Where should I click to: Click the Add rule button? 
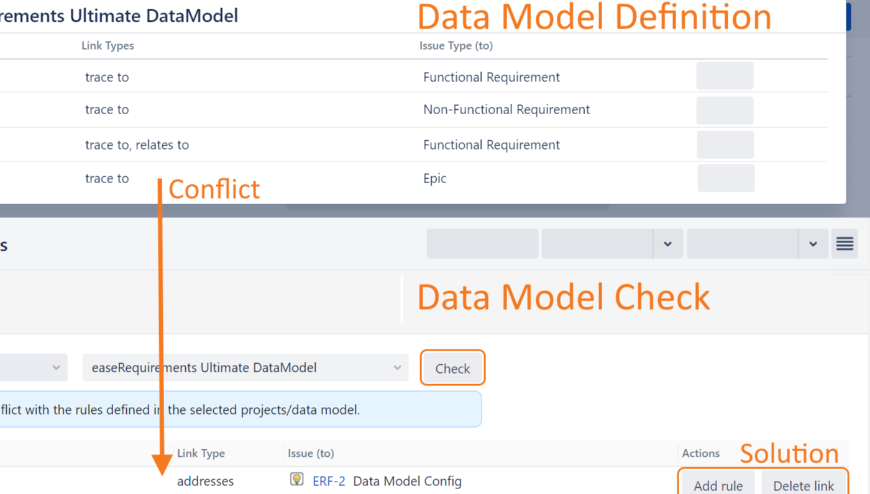pos(718,485)
